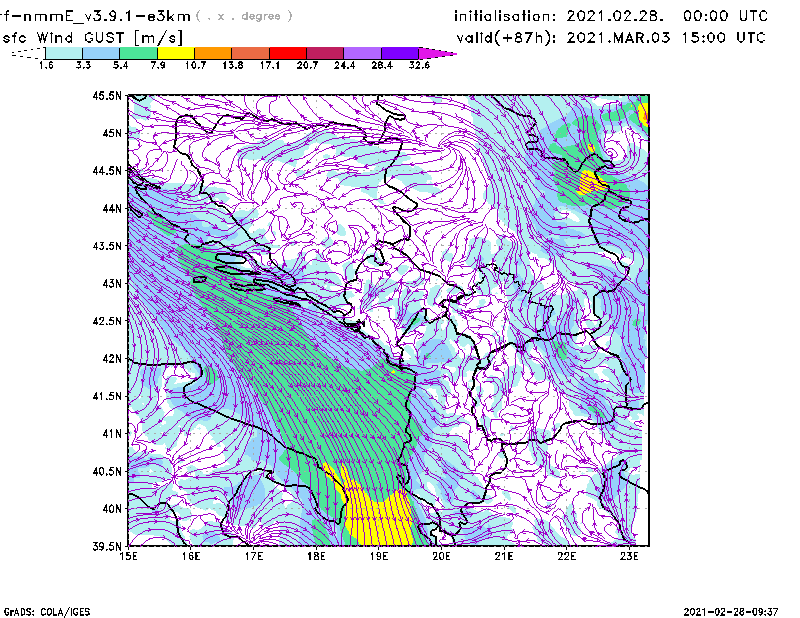The image size is (800, 618).
Task: Click the 'valid(+87h):' label
Action: point(506,38)
